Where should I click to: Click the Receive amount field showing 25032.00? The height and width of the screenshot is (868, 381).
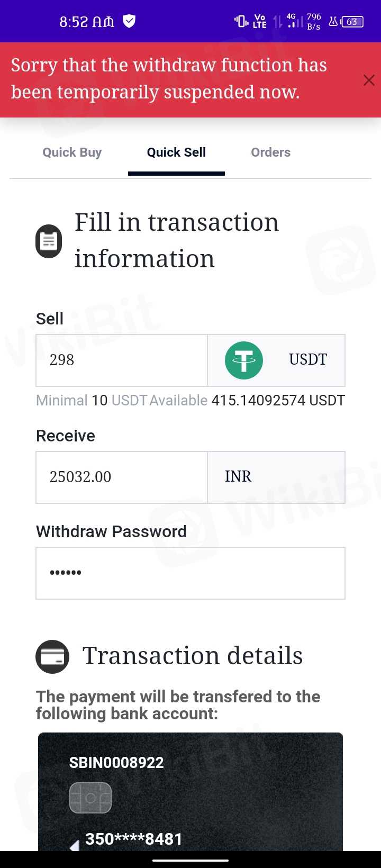coord(122,477)
